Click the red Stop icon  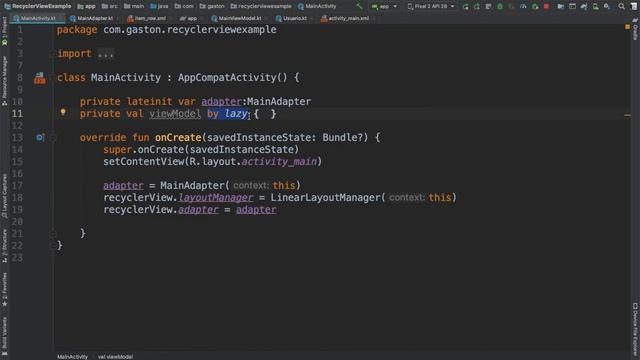pyautogui.click(x=546, y=6)
